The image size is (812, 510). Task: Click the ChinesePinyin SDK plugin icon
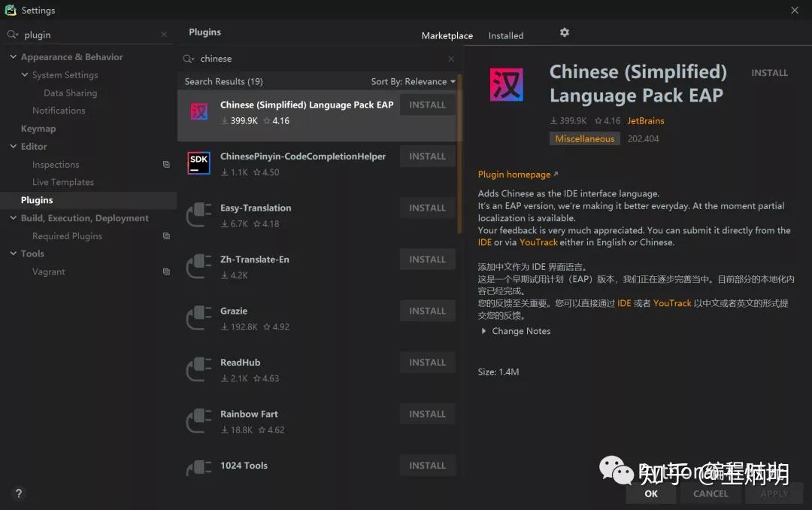coord(198,162)
